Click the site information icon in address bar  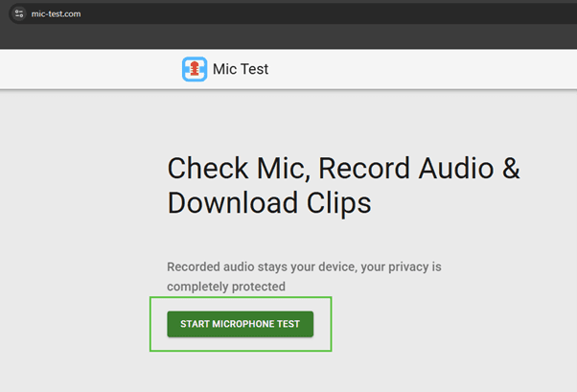tap(18, 13)
